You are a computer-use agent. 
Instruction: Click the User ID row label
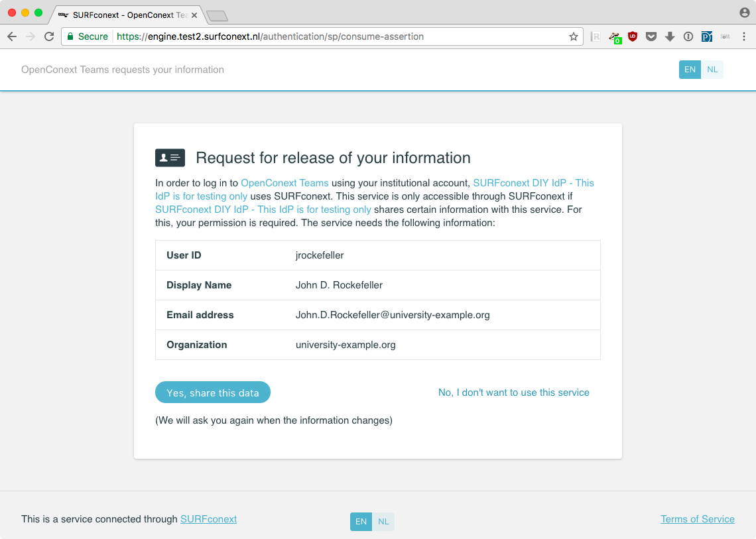pyautogui.click(x=184, y=255)
